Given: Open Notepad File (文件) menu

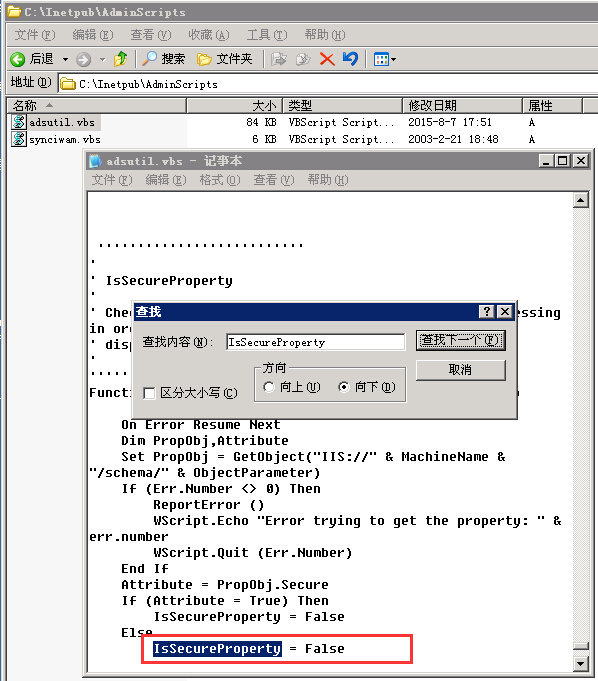Looking at the screenshot, I should pos(112,180).
